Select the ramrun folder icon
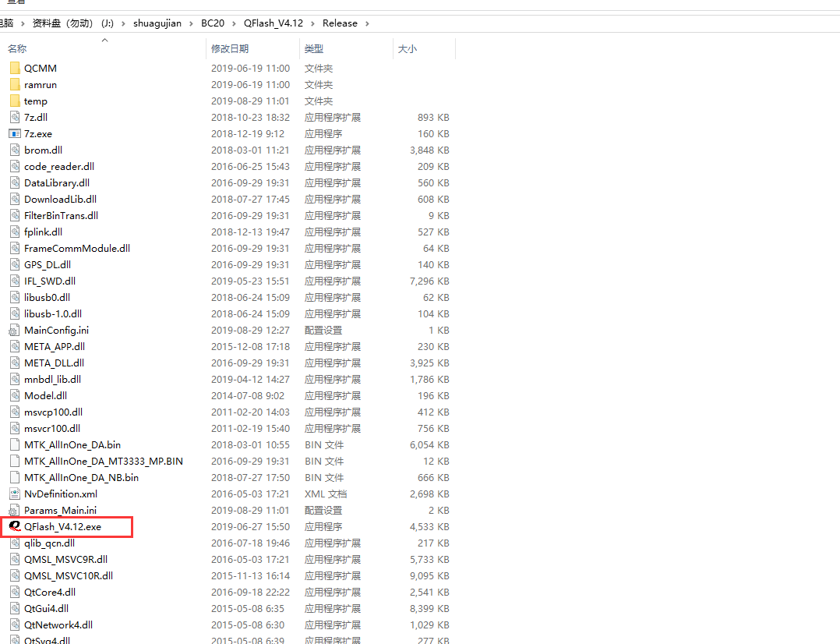 pyautogui.click(x=15, y=85)
